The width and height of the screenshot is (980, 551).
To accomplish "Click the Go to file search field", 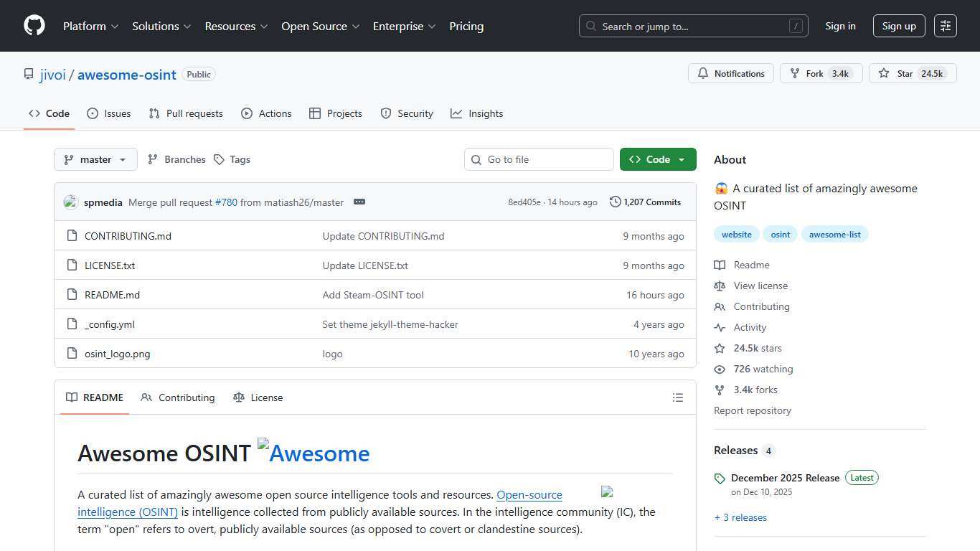I will coord(539,159).
